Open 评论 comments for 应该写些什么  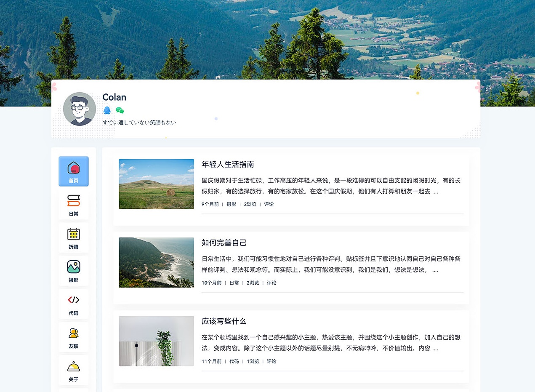(x=271, y=361)
